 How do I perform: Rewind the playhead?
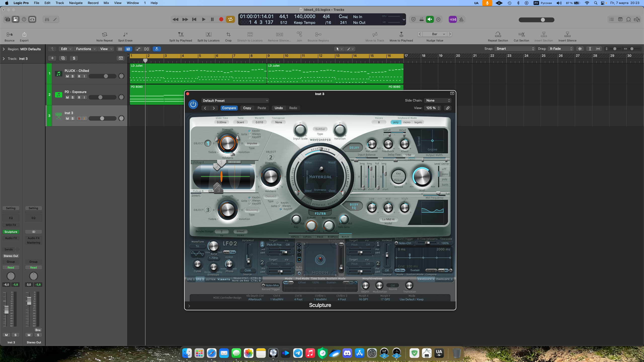tap(176, 19)
